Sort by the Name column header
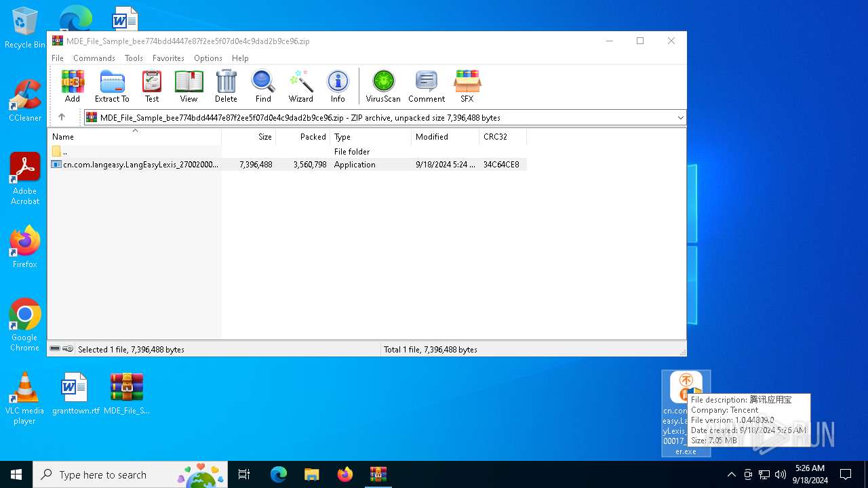This screenshot has width=868, height=488. (134, 137)
